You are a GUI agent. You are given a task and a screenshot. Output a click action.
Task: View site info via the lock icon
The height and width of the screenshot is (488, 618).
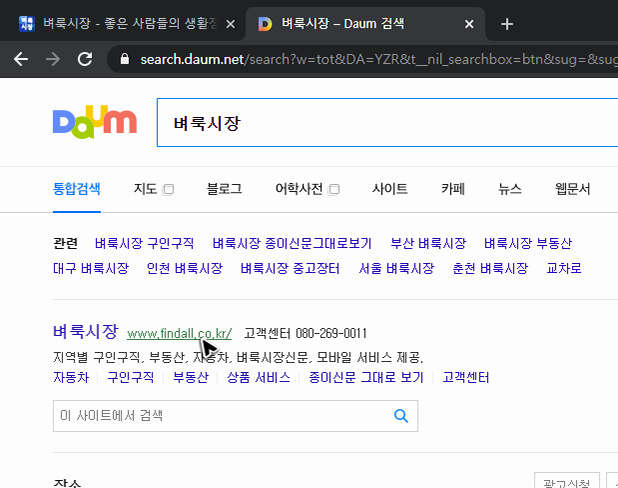tap(125, 59)
